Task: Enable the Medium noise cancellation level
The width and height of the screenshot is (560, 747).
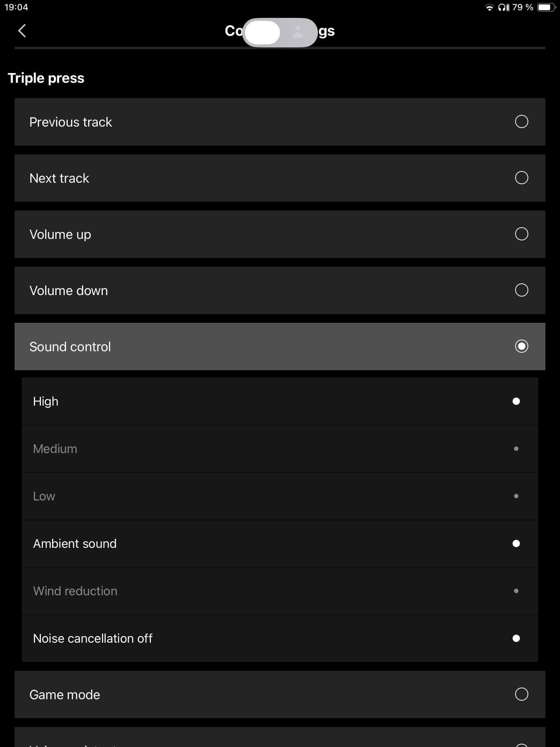Action: 516,449
